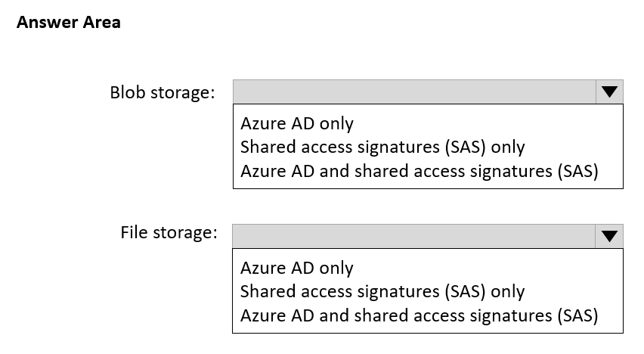
Task: Click the Blob storage dropdown arrow icon
Action: coord(609,92)
